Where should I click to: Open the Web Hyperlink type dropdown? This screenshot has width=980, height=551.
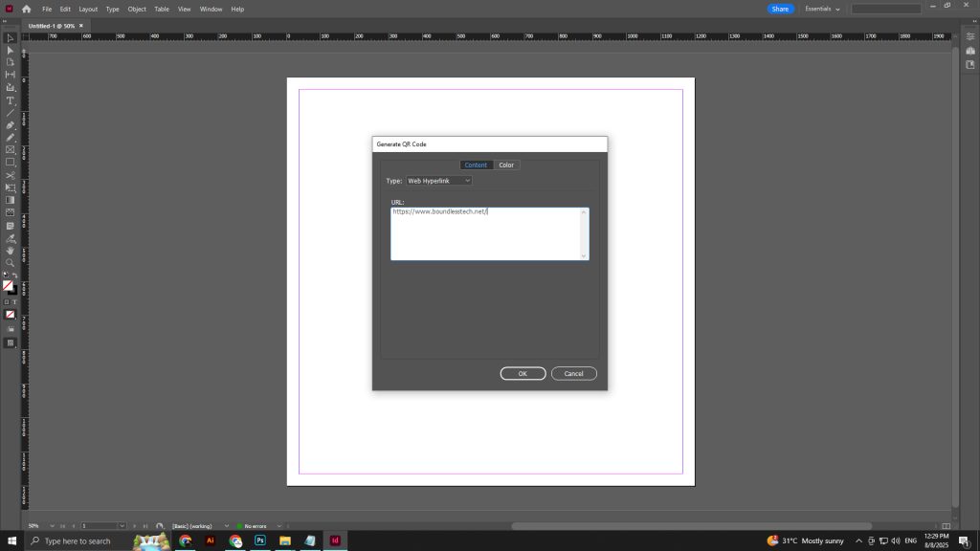tap(437, 181)
